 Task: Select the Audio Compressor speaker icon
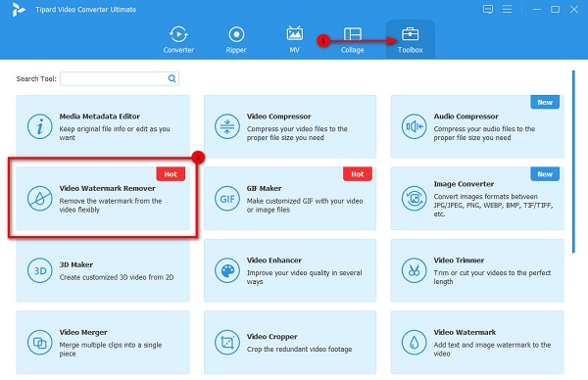[414, 126]
